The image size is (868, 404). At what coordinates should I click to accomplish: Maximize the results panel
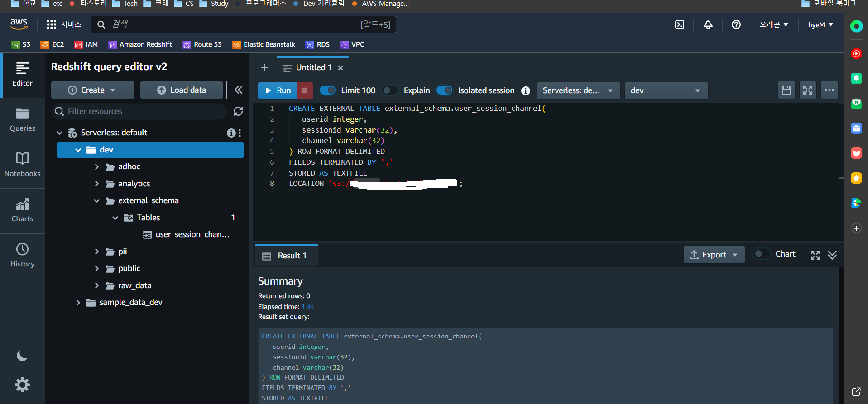click(x=815, y=255)
